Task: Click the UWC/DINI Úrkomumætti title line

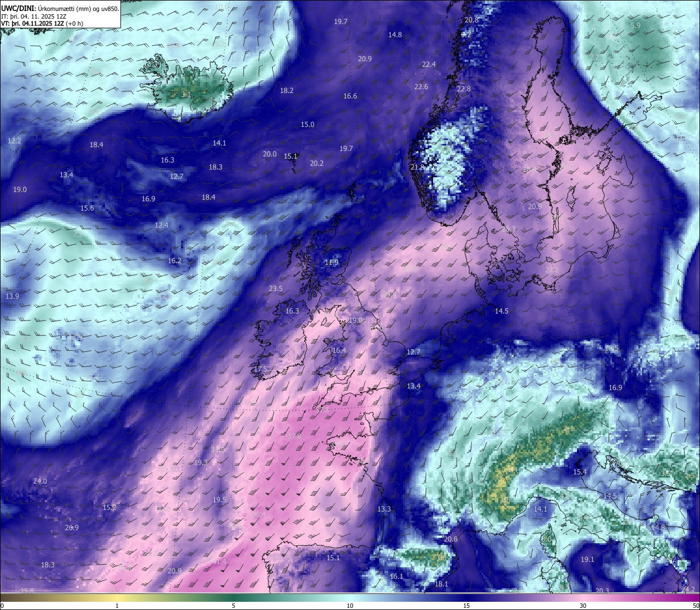Action: click(x=60, y=8)
